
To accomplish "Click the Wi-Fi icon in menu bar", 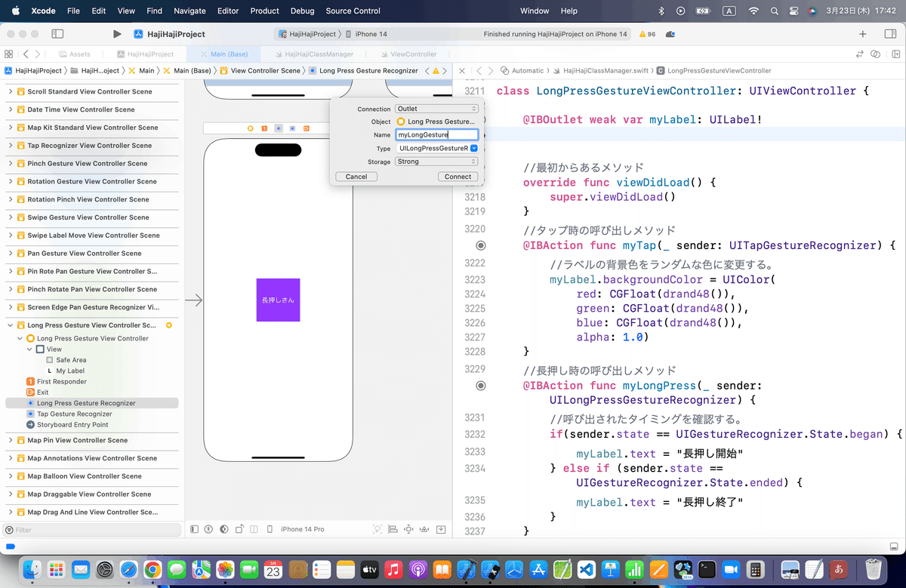I will click(753, 11).
